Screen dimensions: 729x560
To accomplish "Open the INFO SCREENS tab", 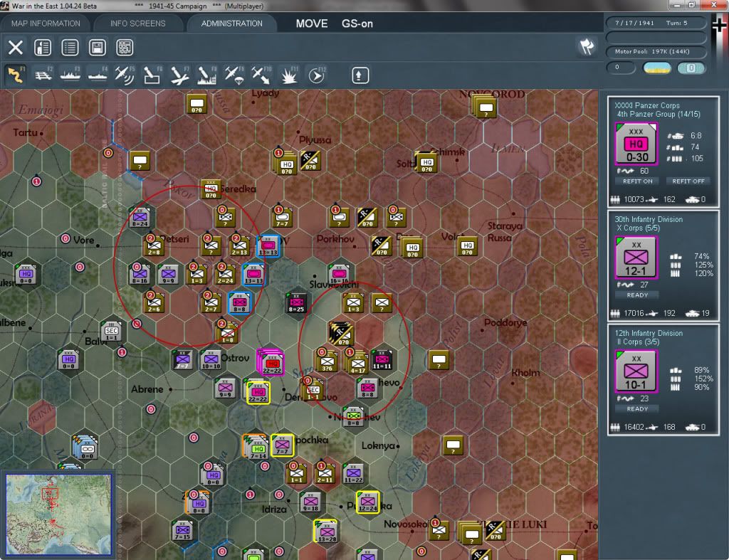I will (137, 23).
